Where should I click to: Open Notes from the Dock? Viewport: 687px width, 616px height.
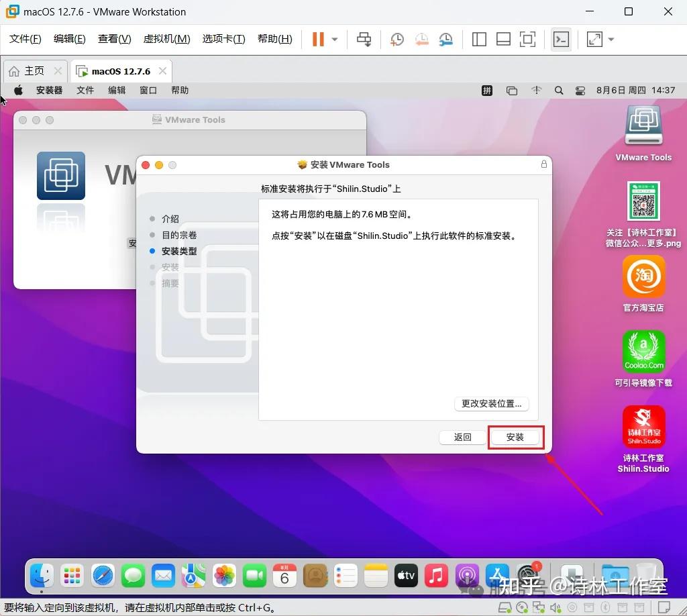pyautogui.click(x=376, y=575)
